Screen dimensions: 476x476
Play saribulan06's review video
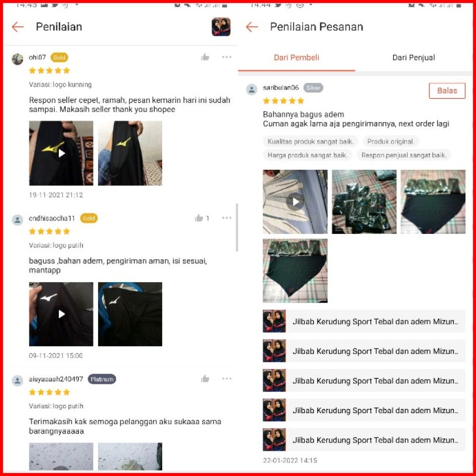(x=295, y=202)
